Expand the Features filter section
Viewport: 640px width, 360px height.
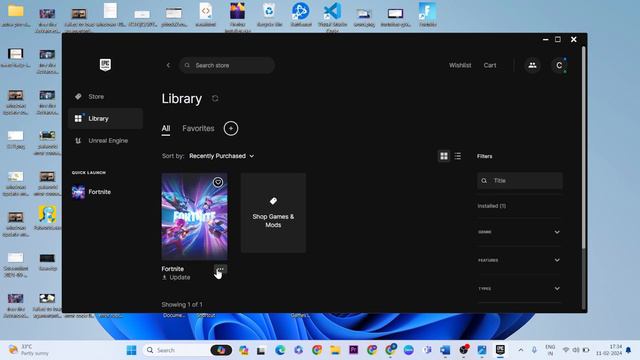(519, 260)
